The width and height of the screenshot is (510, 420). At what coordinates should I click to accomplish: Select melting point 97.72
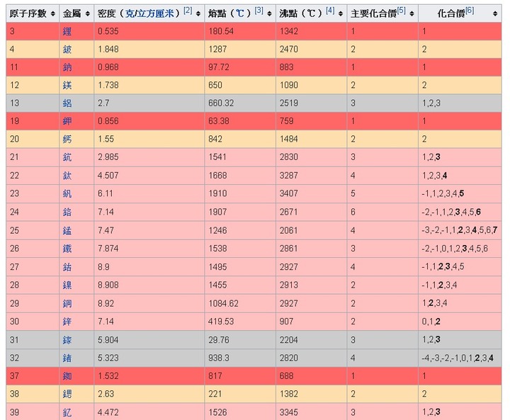[x=219, y=67]
